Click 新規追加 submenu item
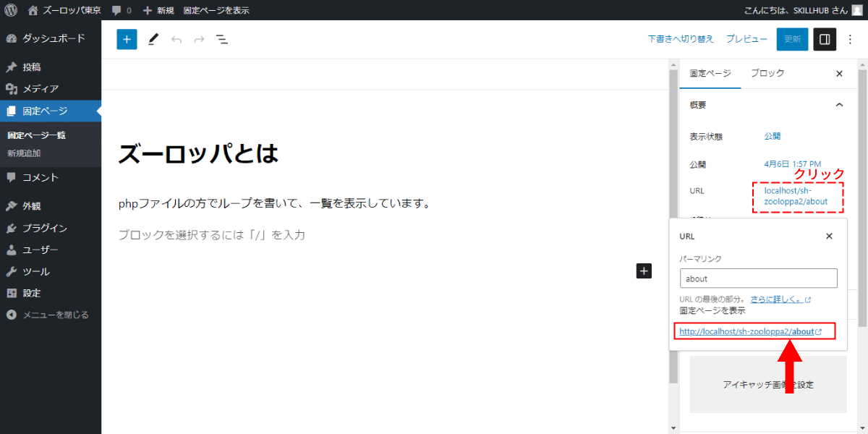This screenshot has height=434, width=868. coord(24,153)
